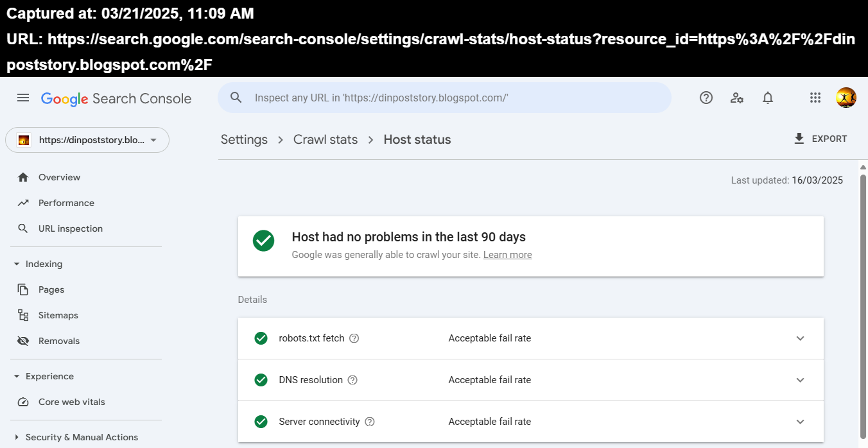
Task: Open Removals under Indexing
Action: click(x=59, y=341)
